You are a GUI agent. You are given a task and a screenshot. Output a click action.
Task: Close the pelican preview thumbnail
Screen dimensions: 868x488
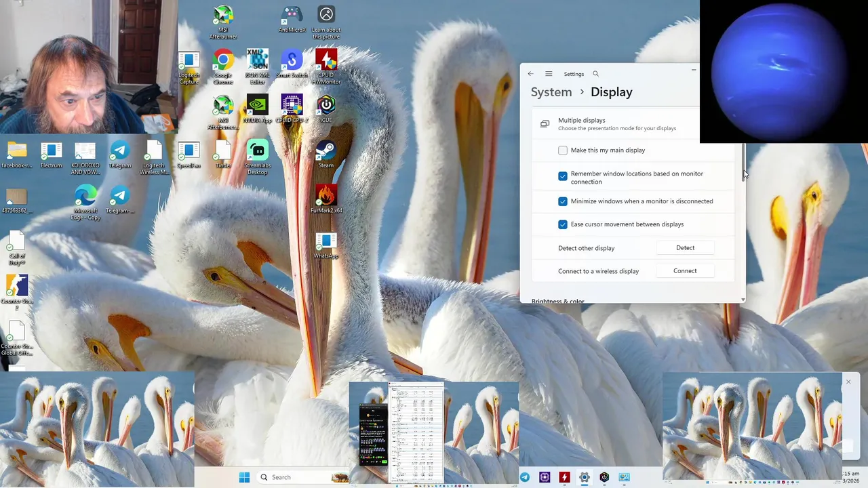coord(848,382)
